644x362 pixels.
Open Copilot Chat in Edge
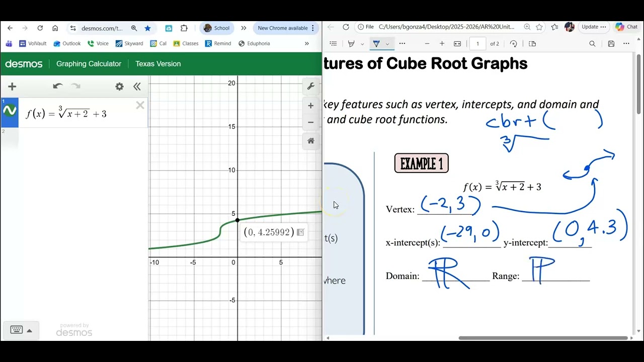tap(626, 27)
